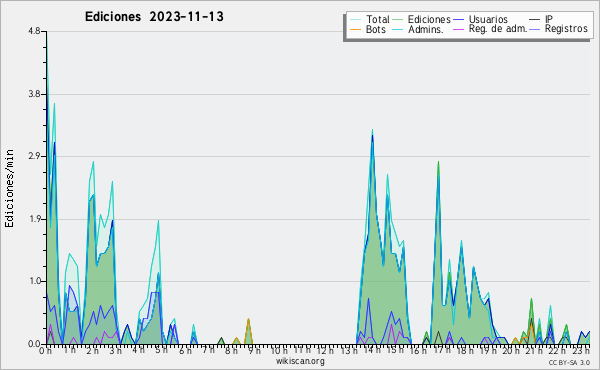
Task: Click the 'Total' legend label
Action: pos(377,19)
